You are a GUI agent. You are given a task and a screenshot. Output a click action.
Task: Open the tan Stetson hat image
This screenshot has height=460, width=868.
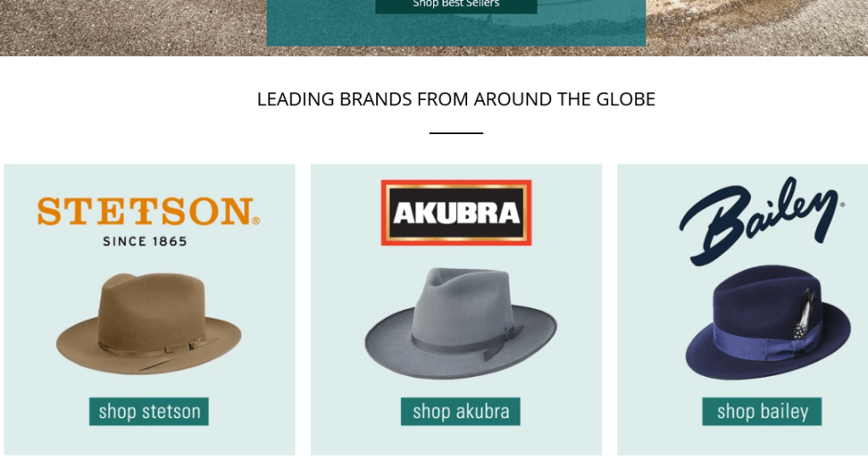149,323
